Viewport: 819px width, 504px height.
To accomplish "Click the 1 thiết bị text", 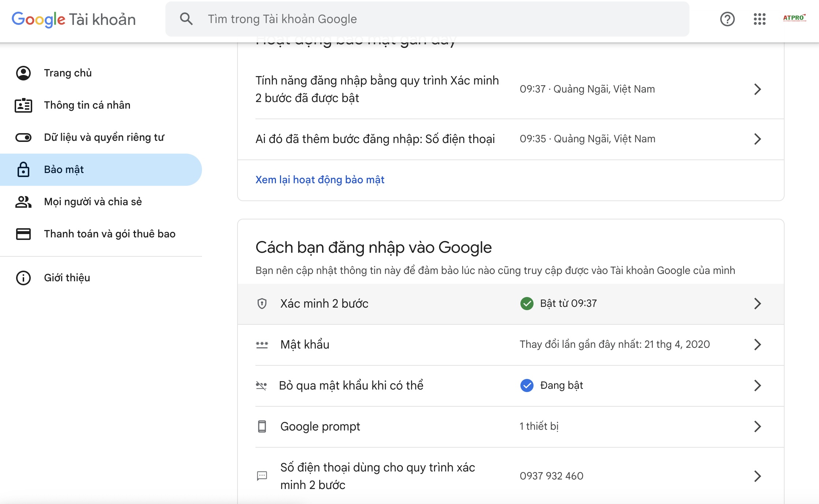I will pos(539,426).
